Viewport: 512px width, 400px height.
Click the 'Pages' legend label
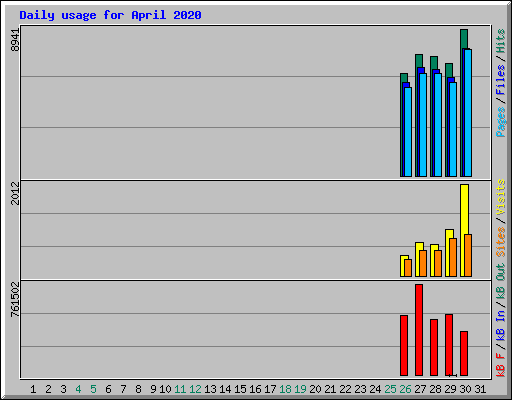click(500, 122)
